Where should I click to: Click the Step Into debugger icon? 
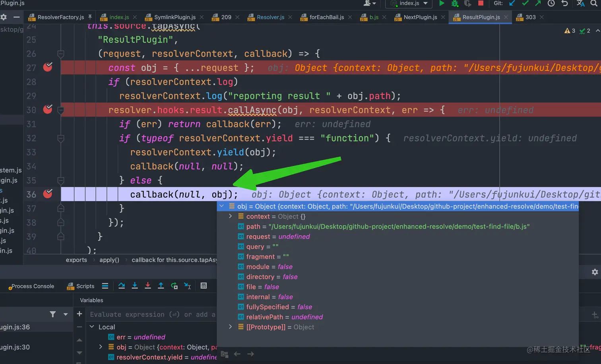[135, 286]
